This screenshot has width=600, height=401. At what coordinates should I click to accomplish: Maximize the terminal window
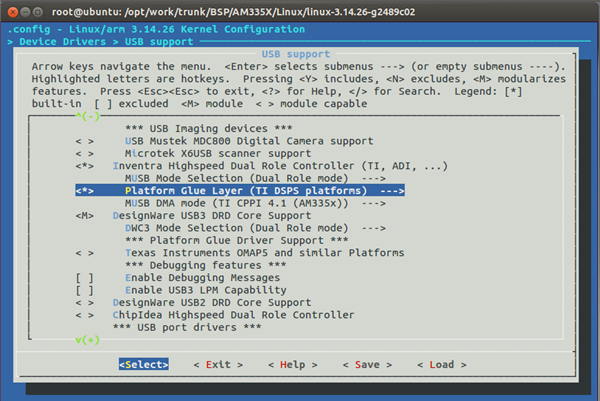(38, 12)
